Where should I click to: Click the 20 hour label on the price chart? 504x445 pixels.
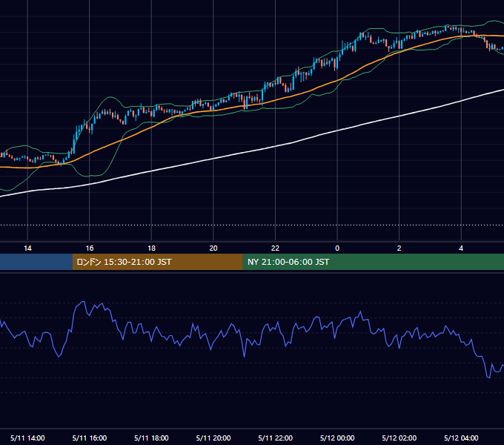pyautogui.click(x=213, y=248)
